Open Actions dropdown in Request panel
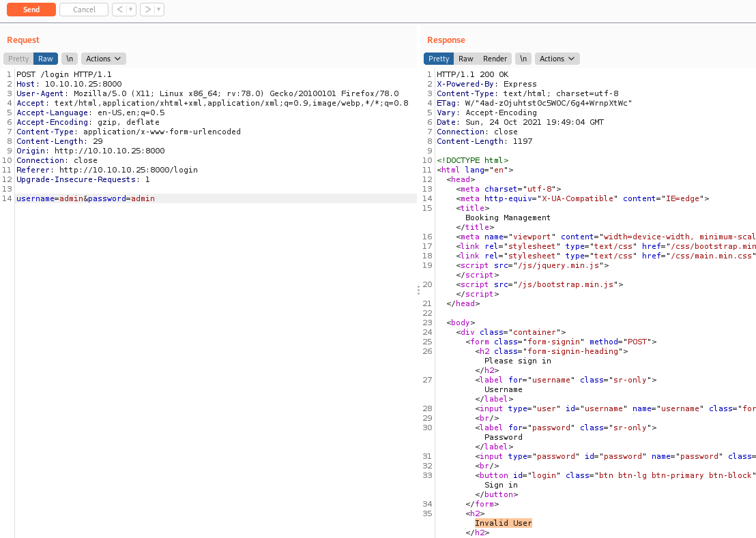Image resolution: width=756 pixels, height=538 pixels. (104, 59)
